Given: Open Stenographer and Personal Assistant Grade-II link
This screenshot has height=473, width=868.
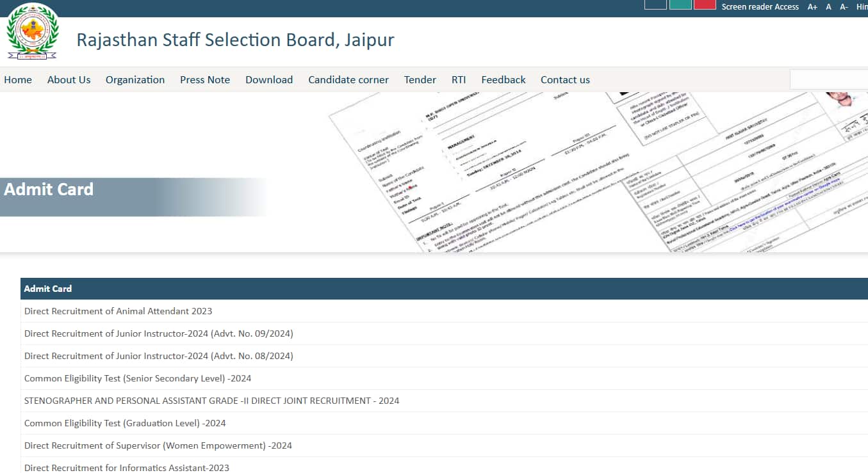Looking at the screenshot, I should pyautogui.click(x=211, y=401).
